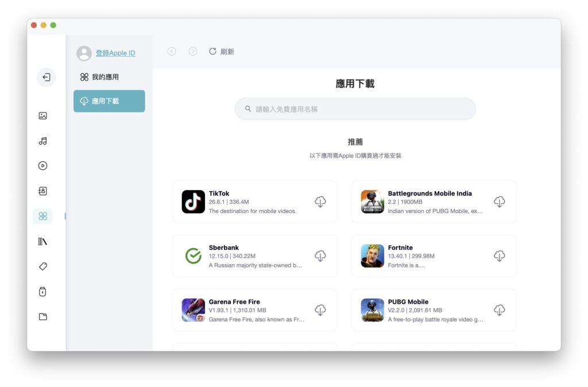Download Fortnite via cloud icon

pyautogui.click(x=500, y=256)
